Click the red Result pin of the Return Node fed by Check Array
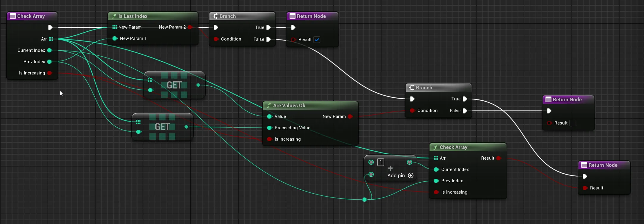The image size is (644, 224). [585, 188]
